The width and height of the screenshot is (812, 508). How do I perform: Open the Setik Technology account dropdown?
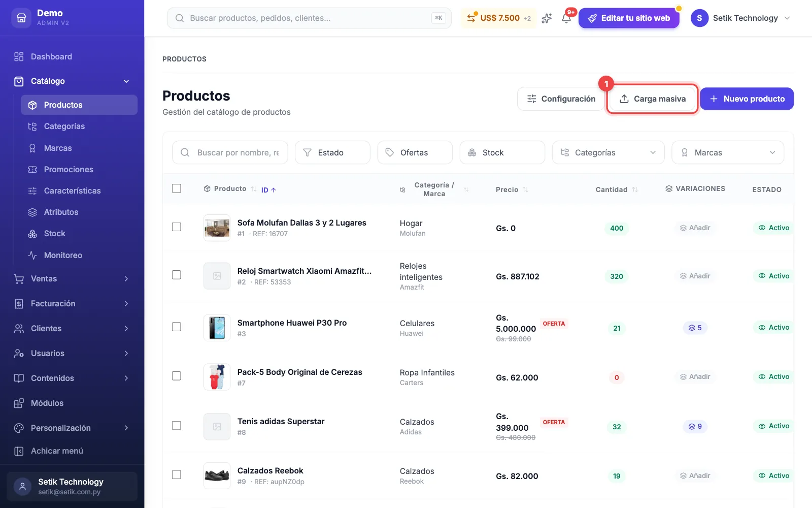[x=741, y=18]
